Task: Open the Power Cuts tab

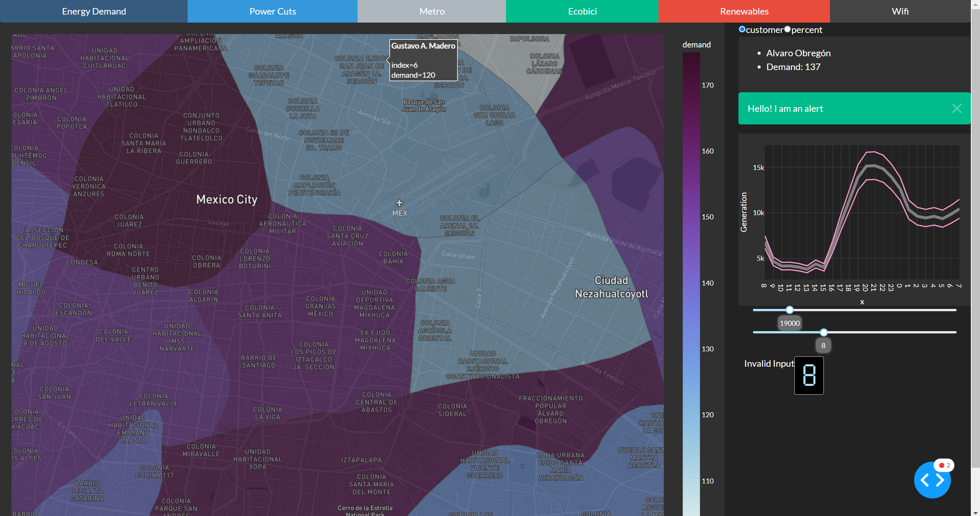Action: pyautogui.click(x=273, y=11)
